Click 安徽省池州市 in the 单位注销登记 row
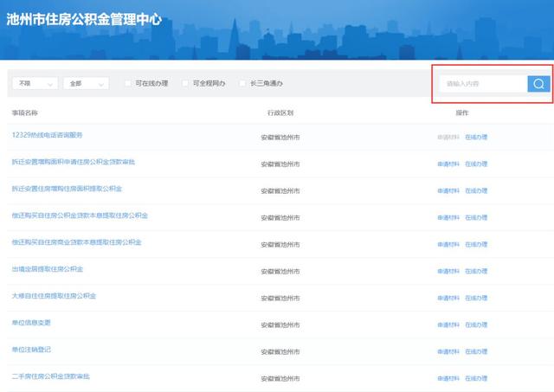 coord(280,351)
